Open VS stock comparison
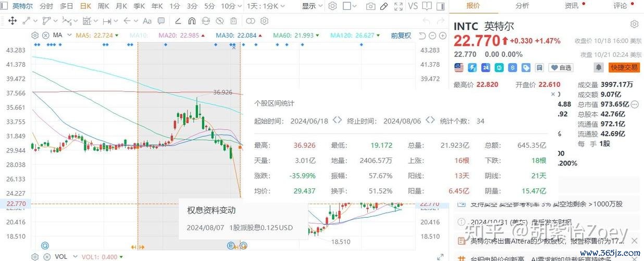This screenshot has width=644, height=261. point(413,6)
